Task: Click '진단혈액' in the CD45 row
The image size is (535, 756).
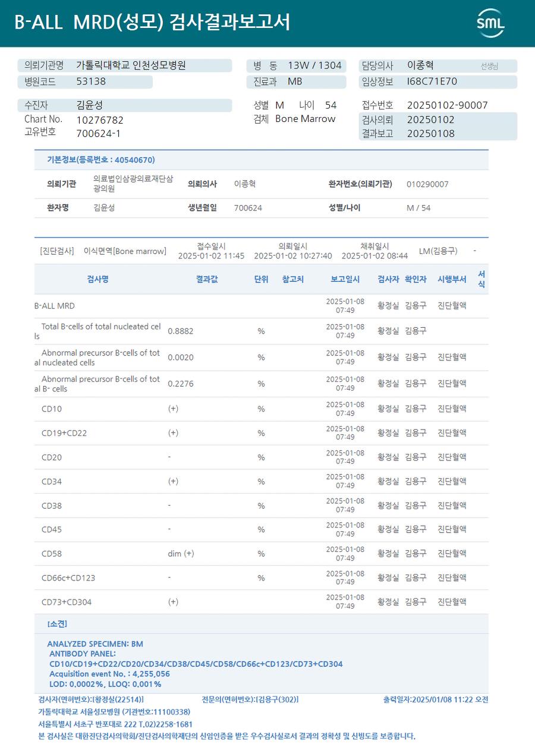Action: point(452,529)
